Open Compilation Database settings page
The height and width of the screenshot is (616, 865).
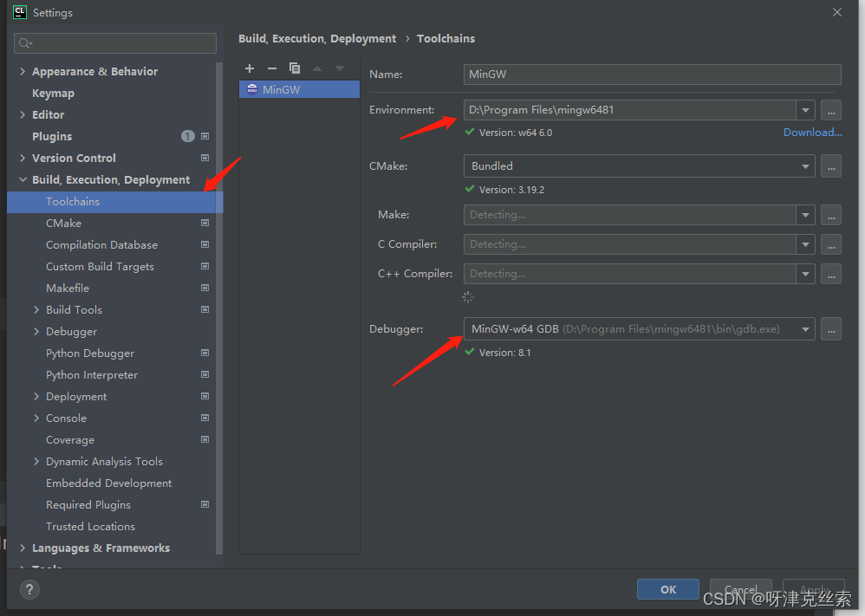(x=101, y=245)
